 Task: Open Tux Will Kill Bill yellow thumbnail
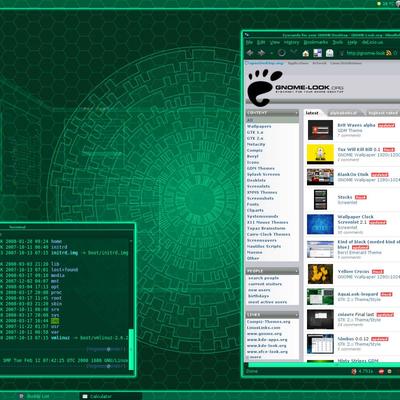click(320, 154)
